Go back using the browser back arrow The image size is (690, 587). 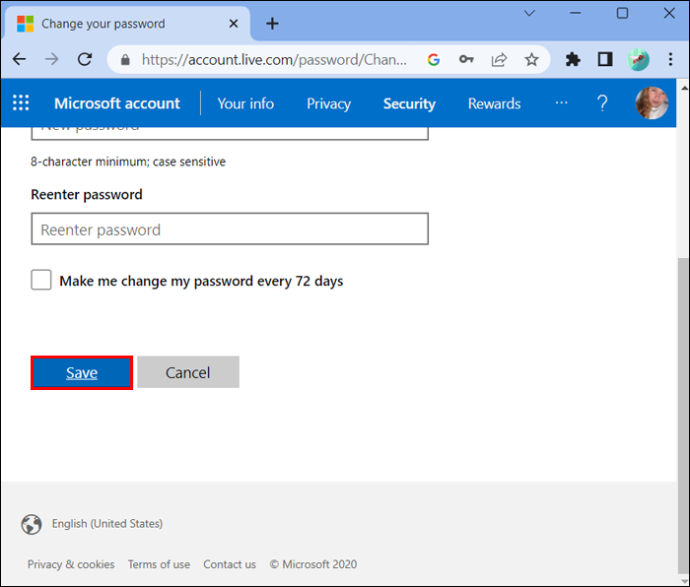tap(19, 59)
